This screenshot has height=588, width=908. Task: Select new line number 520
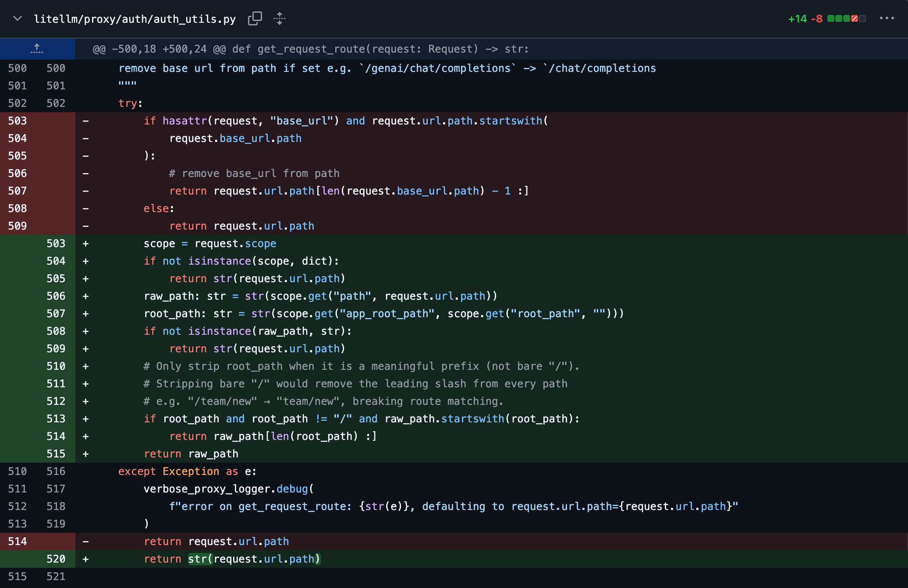click(56, 559)
